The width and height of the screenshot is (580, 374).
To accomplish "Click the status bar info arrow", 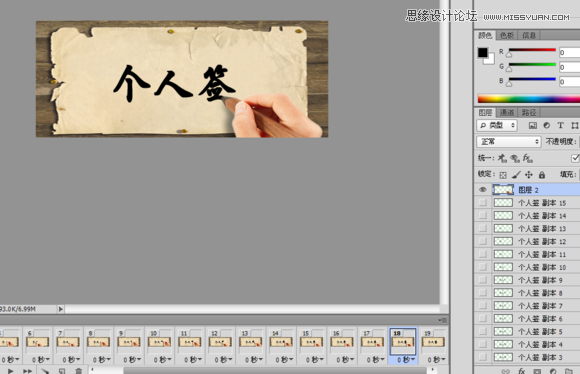I will tap(61, 309).
